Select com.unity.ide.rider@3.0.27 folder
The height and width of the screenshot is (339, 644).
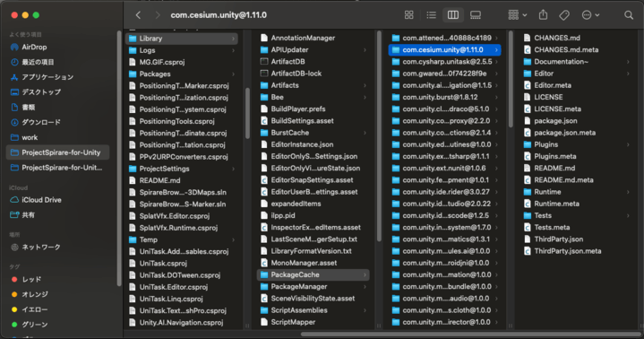[445, 192]
